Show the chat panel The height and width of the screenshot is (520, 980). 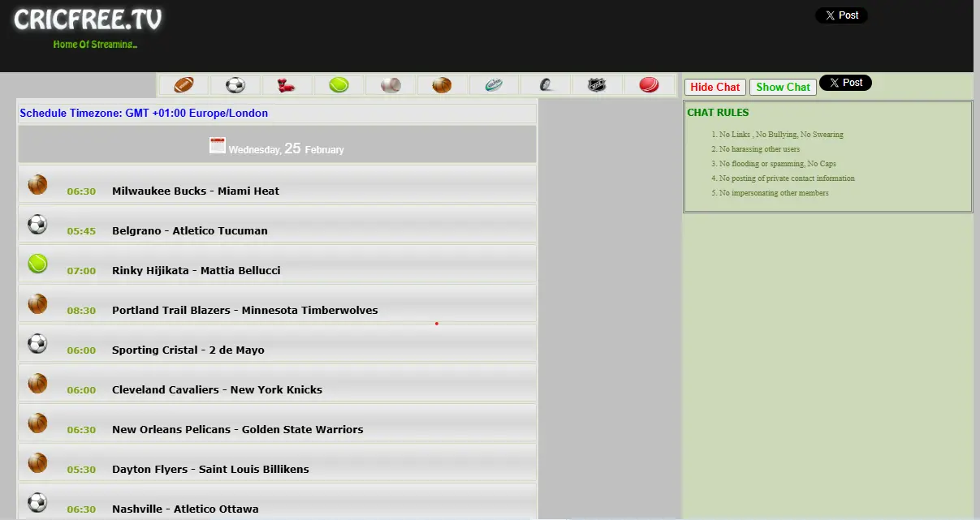(783, 87)
